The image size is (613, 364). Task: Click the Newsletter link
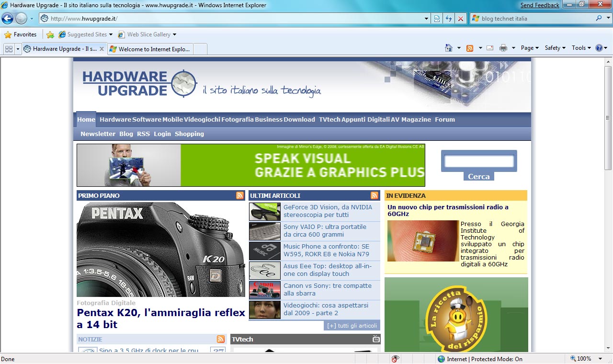[98, 134]
